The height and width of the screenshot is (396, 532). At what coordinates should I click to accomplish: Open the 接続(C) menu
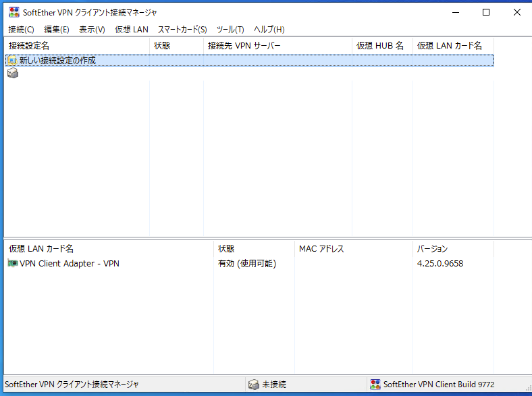pos(21,30)
